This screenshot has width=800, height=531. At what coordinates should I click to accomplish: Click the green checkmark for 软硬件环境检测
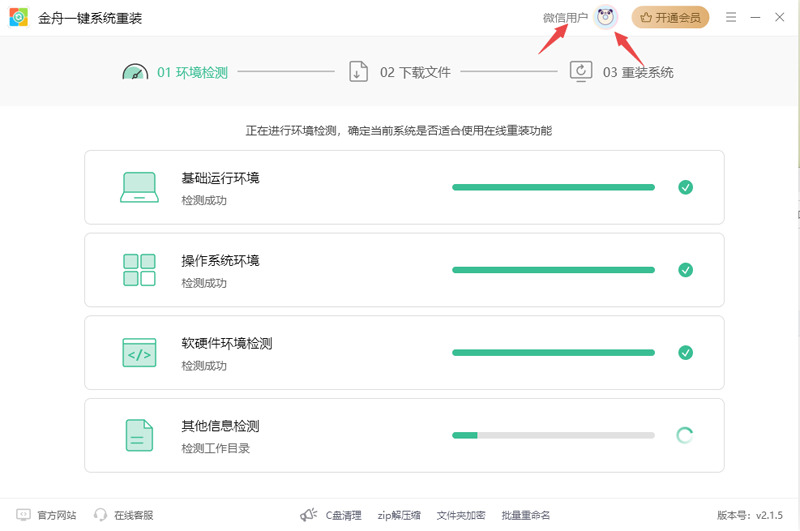[x=686, y=352]
